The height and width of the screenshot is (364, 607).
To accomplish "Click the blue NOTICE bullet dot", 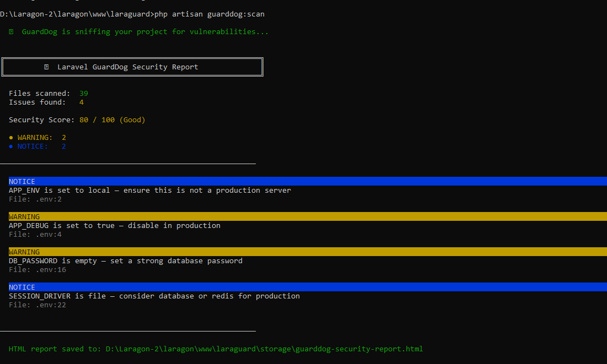I will 11,146.
